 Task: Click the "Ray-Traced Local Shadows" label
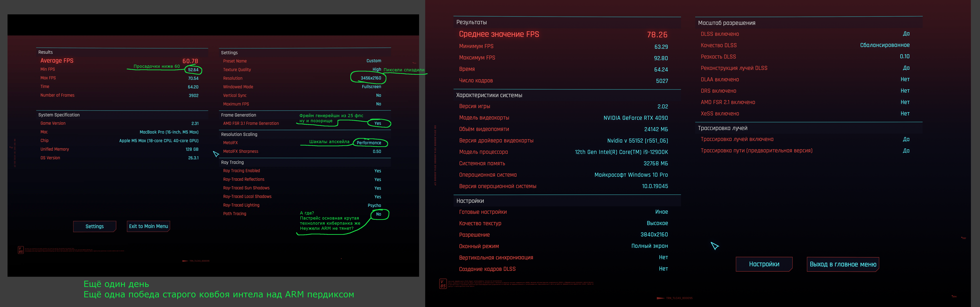tap(247, 197)
